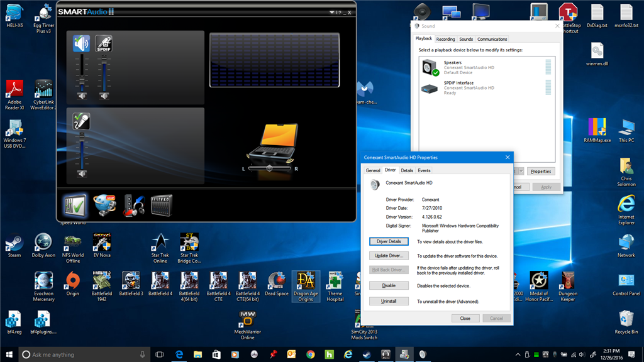Select the MechWarrior Online desktop icon
The width and height of the screenshot is (644, 362).
click(247, 325)
